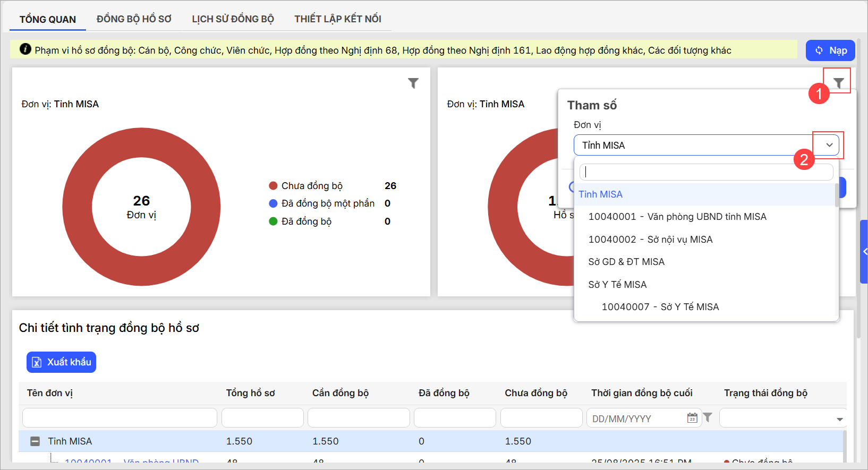Open the Trạng thái đồng bộ filter dropdown
This screenshot has height=470, width=868.
pyautogui.click(x=839, y=419)
